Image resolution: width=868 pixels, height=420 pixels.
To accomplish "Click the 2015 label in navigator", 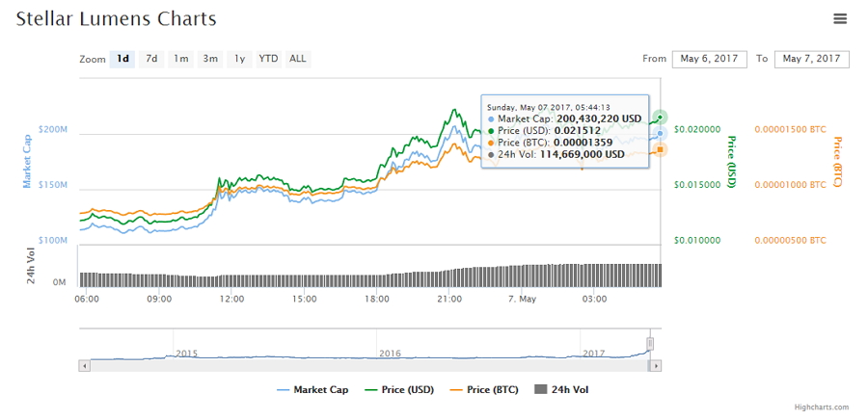I will pyautogui.click(x=186, y=354).
